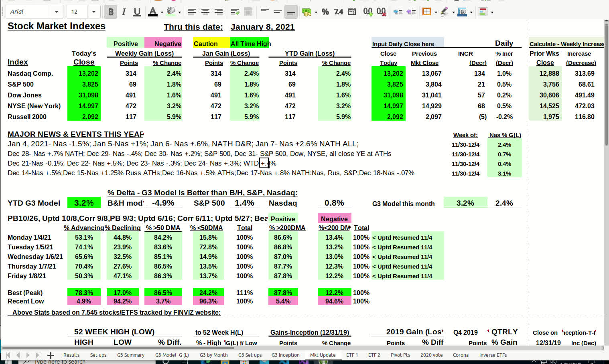
Task: Toggle underline formatting
Action: click(137, 12)
